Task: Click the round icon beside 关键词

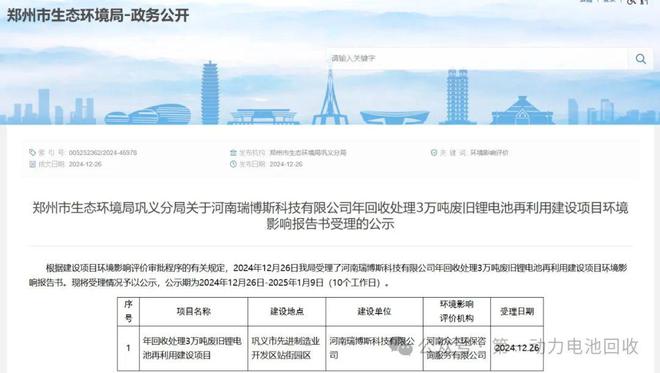Action: pyautogui.click(x=434, y=152)
